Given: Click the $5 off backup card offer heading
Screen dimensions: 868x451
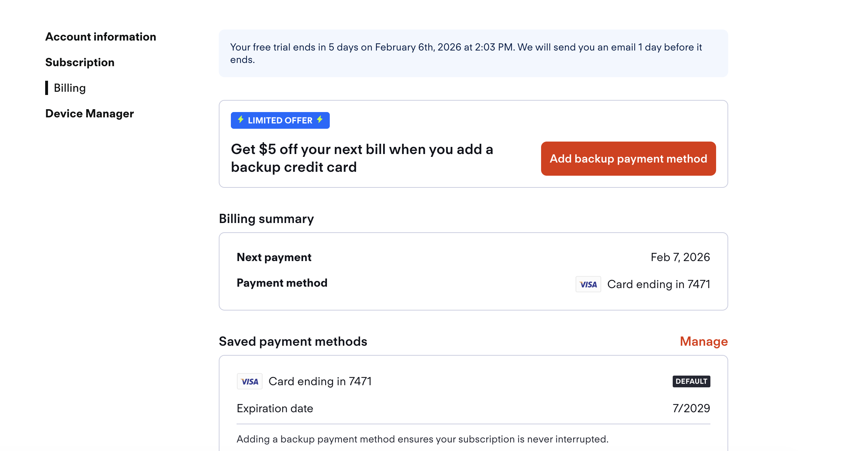Looking at the screenshot, I should click(x=362, y=158).
